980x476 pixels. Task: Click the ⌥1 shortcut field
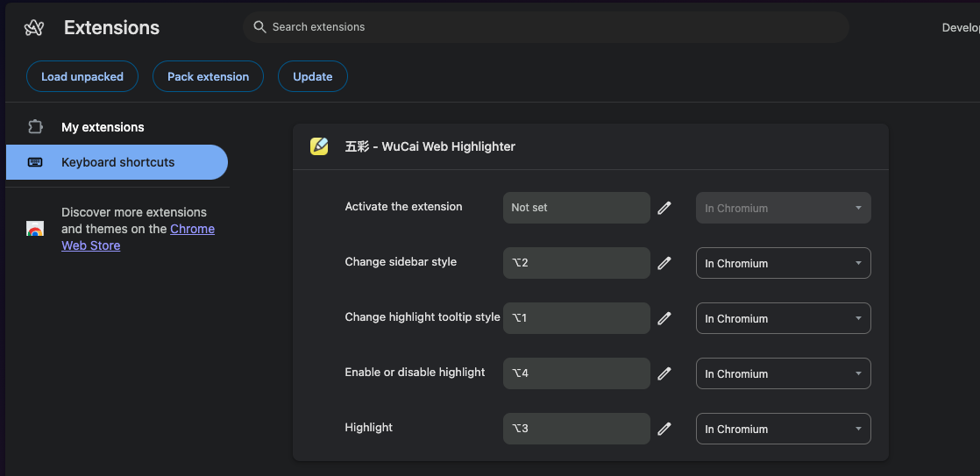point(576,318)
